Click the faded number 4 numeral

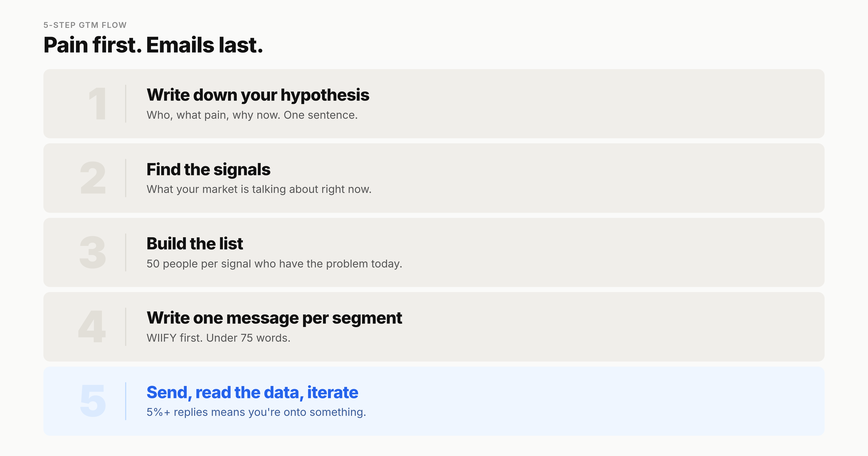(x=92, y=326)
